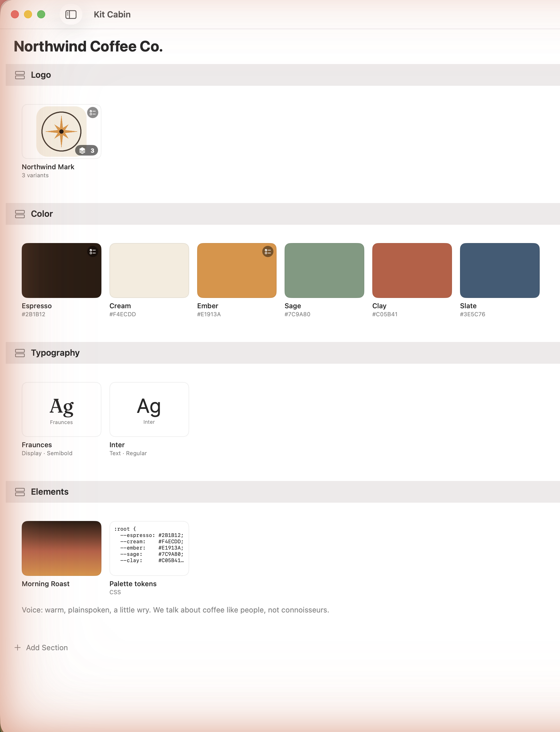Click the '3 variants' caption
Viewport: 560px width, 732px height.
point(35,176)
